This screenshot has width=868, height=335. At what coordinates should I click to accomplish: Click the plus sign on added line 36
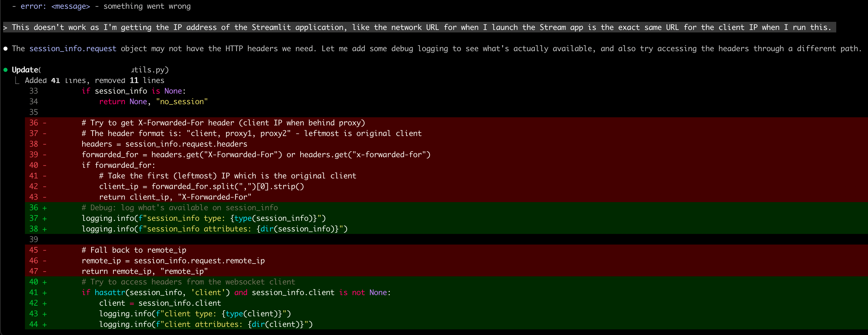pos(45,208)
